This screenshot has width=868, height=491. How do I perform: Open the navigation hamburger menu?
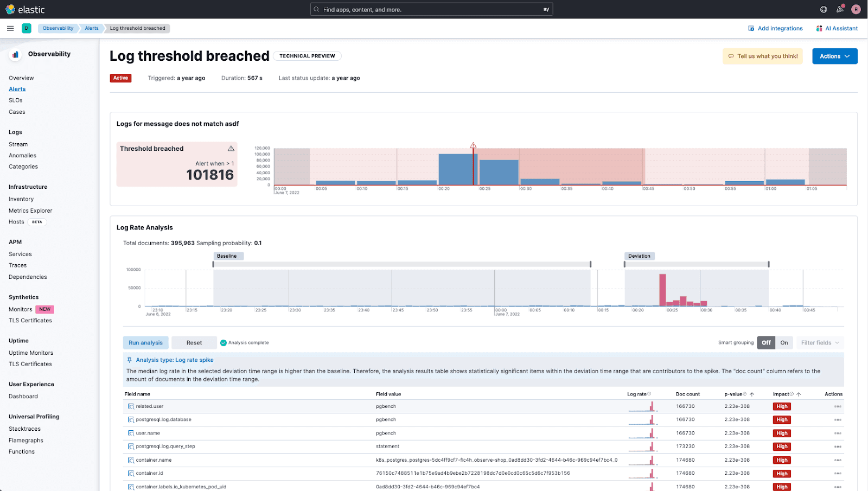click(10, 28)
